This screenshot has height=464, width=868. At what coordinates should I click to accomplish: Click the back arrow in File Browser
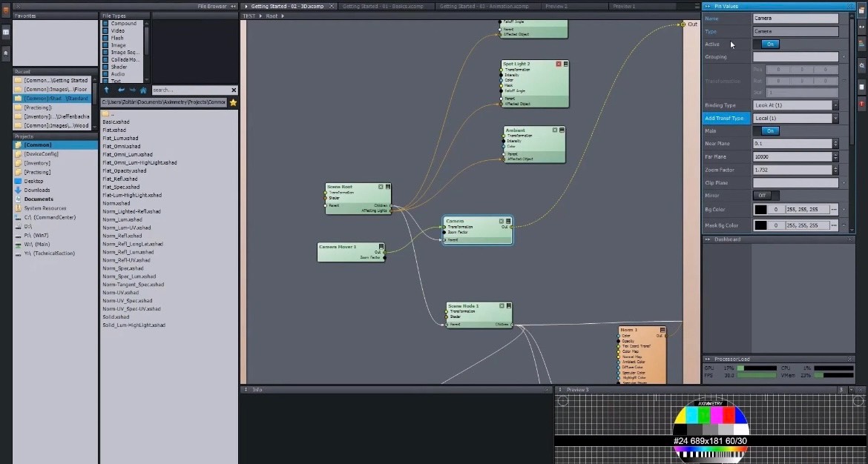tap(121, 90)
